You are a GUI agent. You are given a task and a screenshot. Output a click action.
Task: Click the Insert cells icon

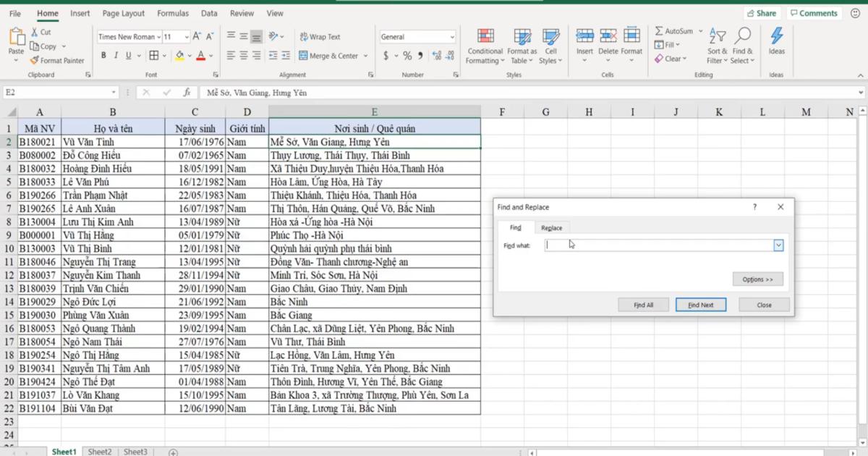tap(584, 36)
